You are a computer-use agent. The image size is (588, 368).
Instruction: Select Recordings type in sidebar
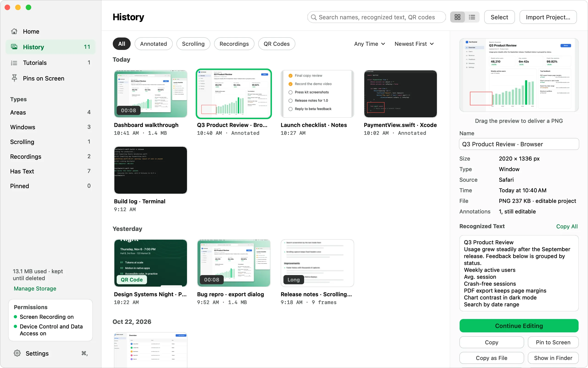[x=50, y=156]
